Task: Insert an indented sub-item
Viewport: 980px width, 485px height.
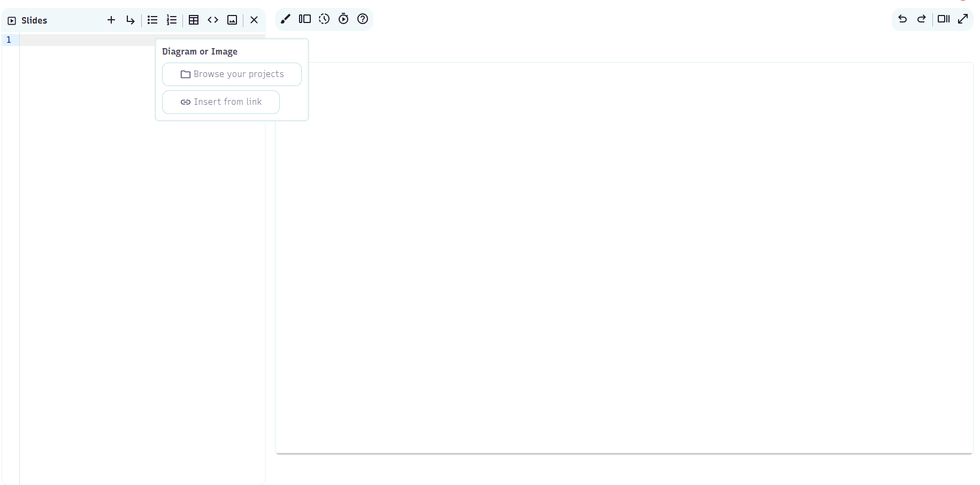Action: click(x=130, y=20)
